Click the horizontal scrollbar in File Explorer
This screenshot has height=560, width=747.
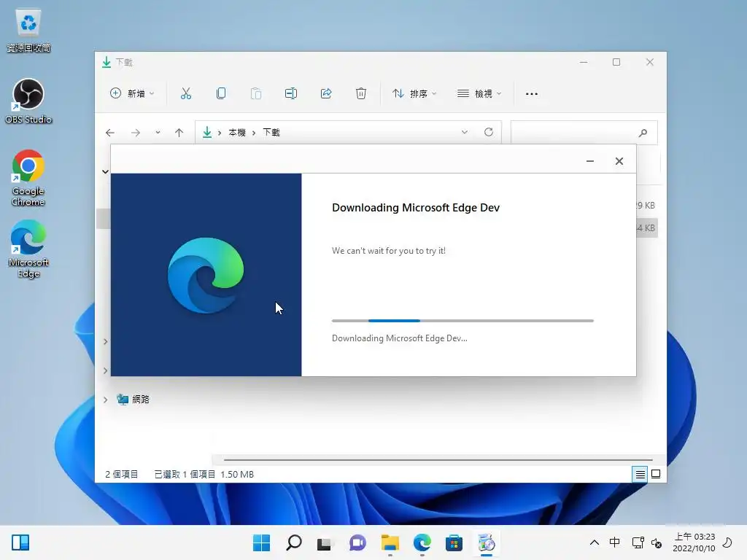(x=438, y=460)
